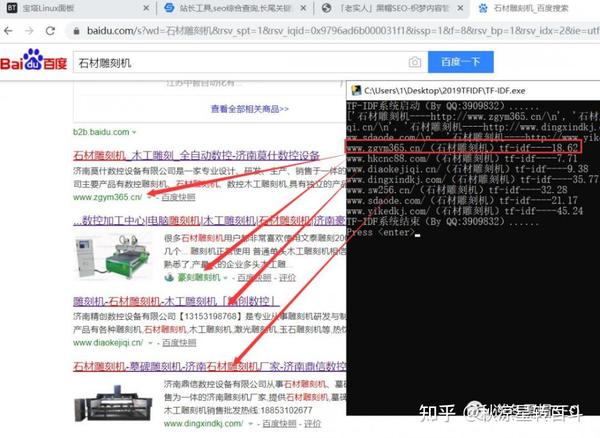Switch to 站长工具 seo综合查询 tab
The width and height of the screenshot is (600, 438).
point(235,8)
